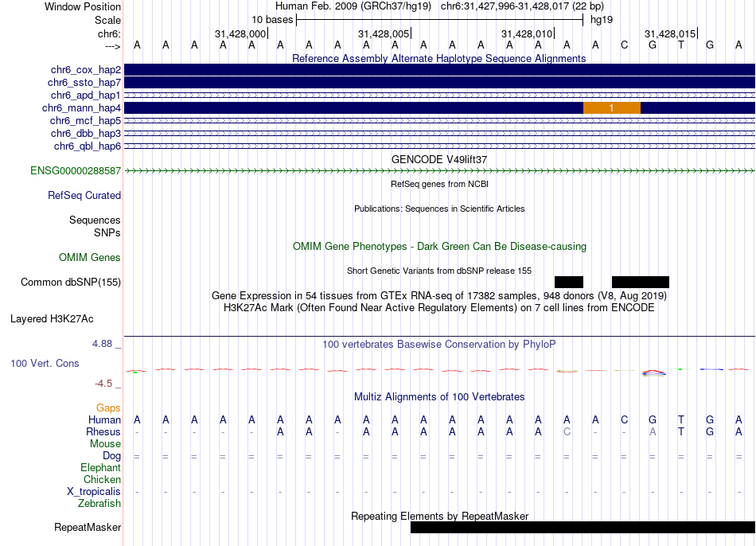756x546 pixels.
Task: Click the H3K27Ac Mark on 7 cell lines title
Action: 439,308
